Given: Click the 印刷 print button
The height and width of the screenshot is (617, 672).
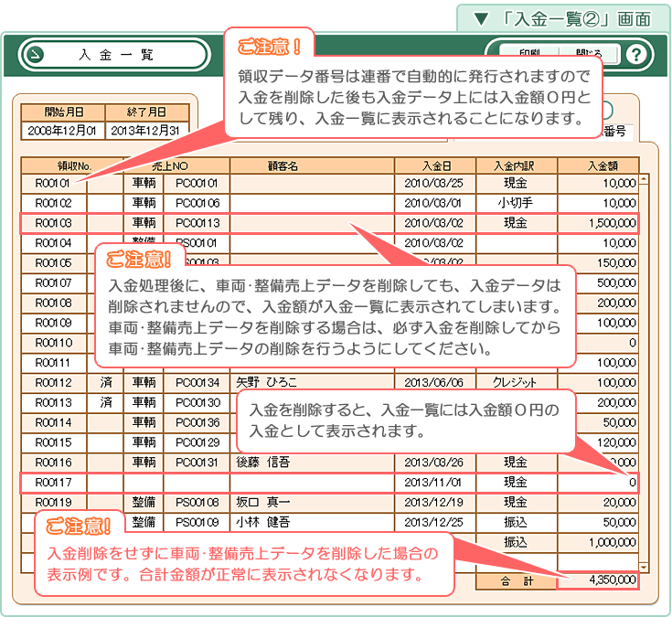Looking at the screenshot, I should click(x=529, y=54).
